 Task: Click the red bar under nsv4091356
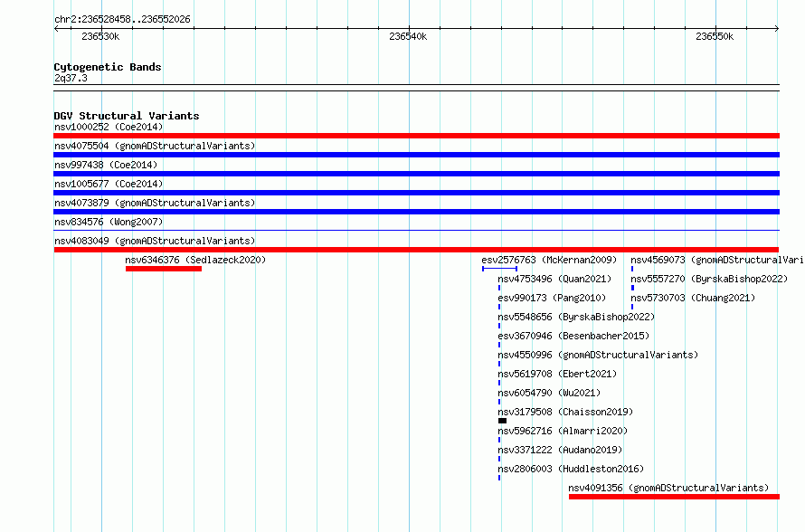tap(674, 497)
